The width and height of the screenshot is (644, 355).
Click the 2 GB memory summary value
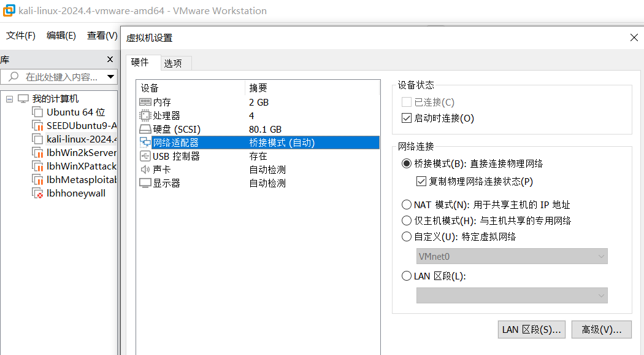pyautogui.click(x=259, y=103)
